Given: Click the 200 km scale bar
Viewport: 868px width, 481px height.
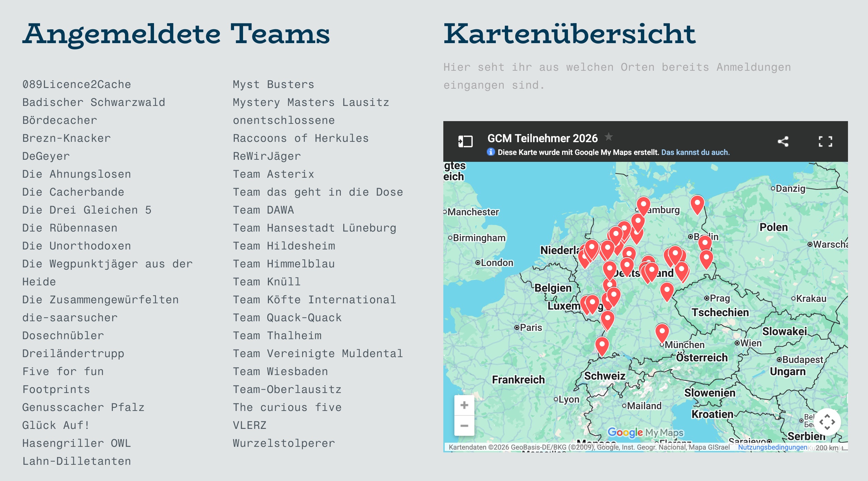Looking at the screenshot, I should [827, 448].
